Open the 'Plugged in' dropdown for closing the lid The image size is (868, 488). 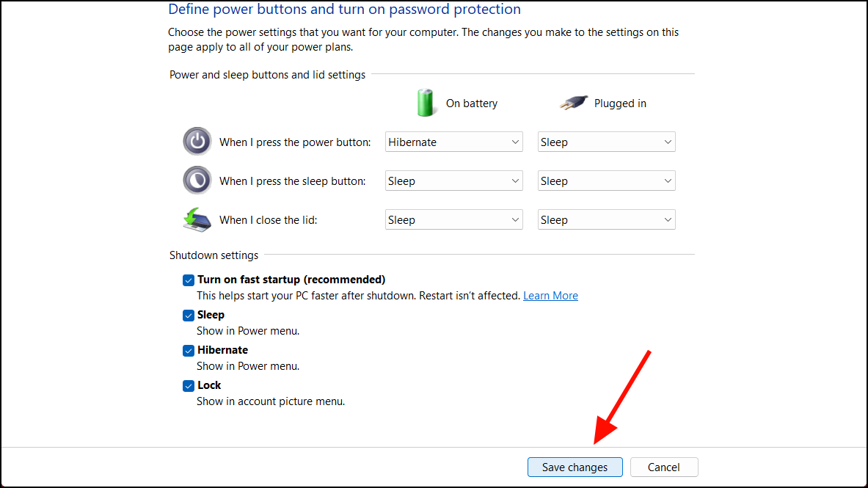[606, 219]
